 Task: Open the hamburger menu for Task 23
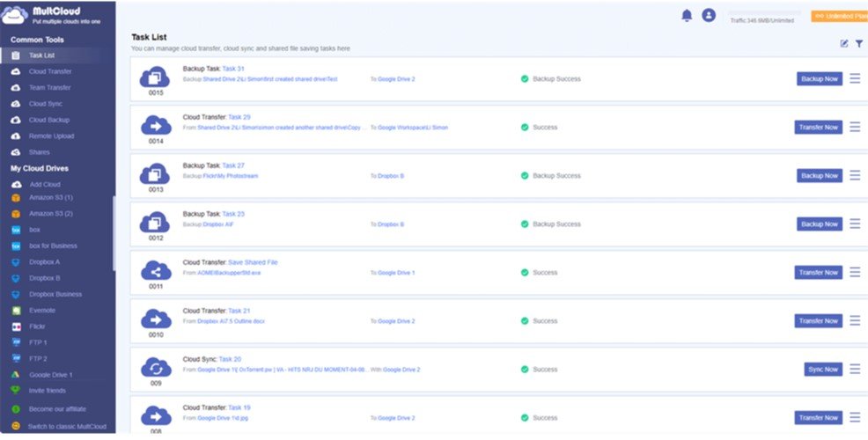coord(855,224)
